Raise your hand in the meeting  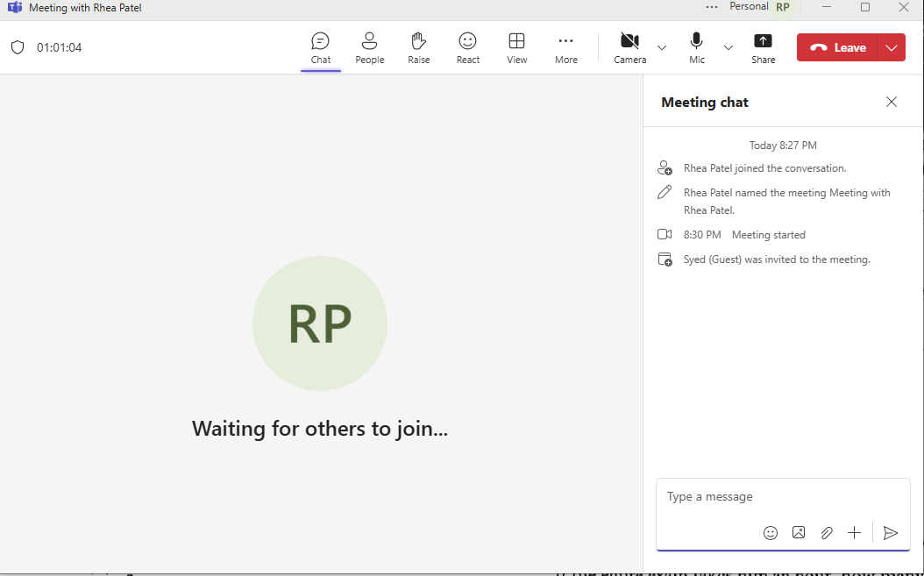click(418, 47)
